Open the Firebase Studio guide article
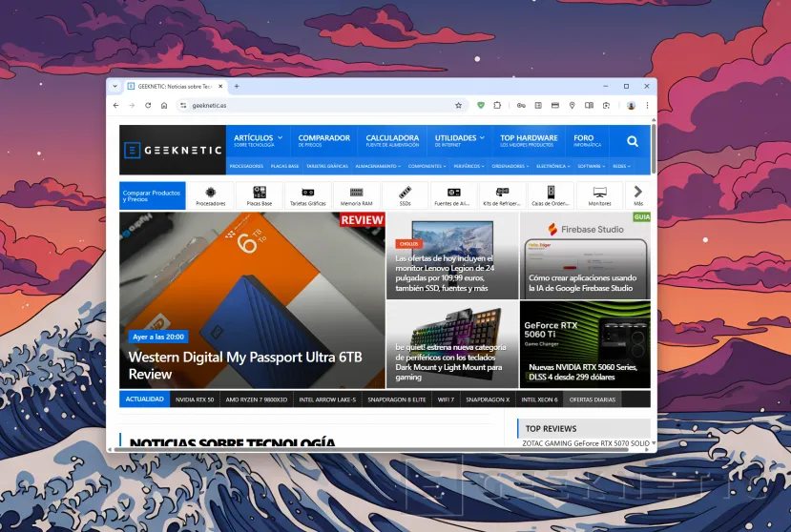Viewport: 791px width, 532px height. pos(585,256)
